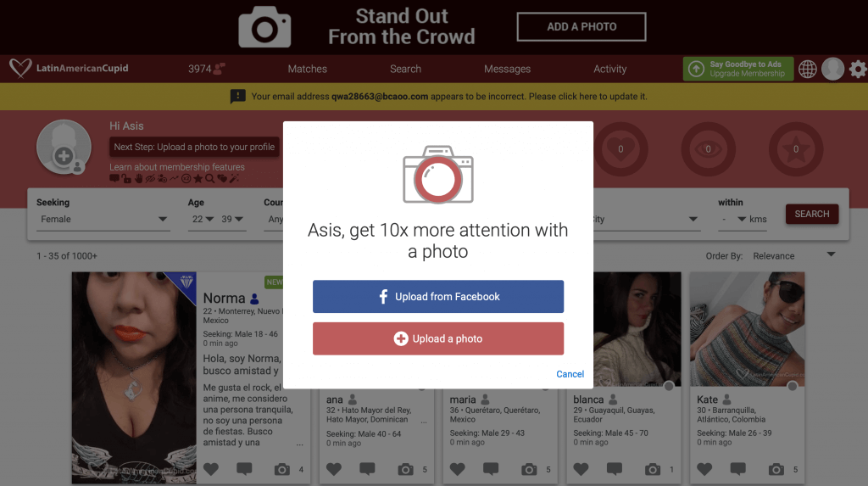This screenshot has height=486, width=868.
Task: Go to the Matches tab
Action: (x=307, y=70)
